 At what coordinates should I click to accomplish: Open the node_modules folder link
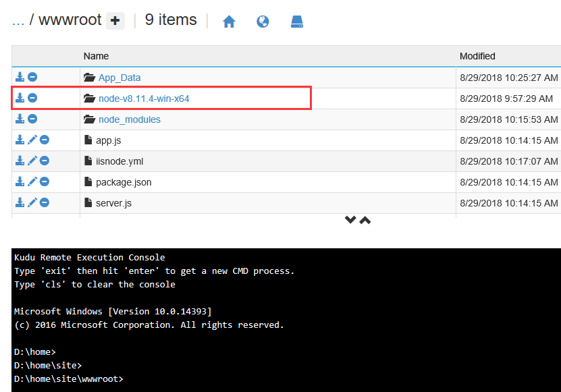(x=129, y=119)
